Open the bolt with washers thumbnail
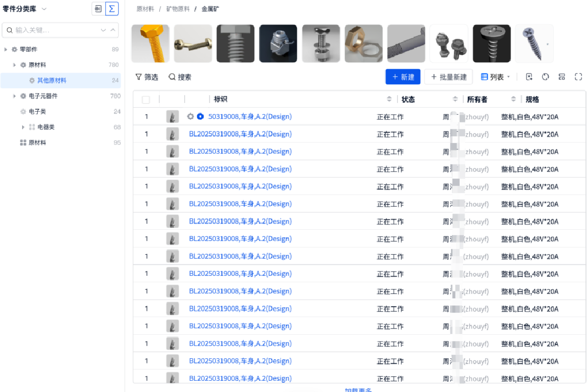 (x=321, y=44)
